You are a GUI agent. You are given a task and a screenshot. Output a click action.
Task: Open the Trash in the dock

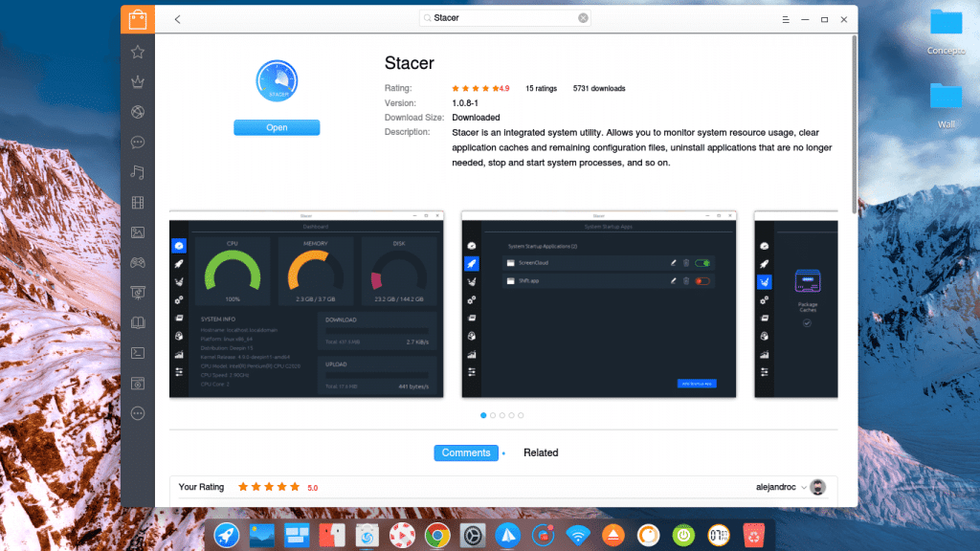[754, 536]
